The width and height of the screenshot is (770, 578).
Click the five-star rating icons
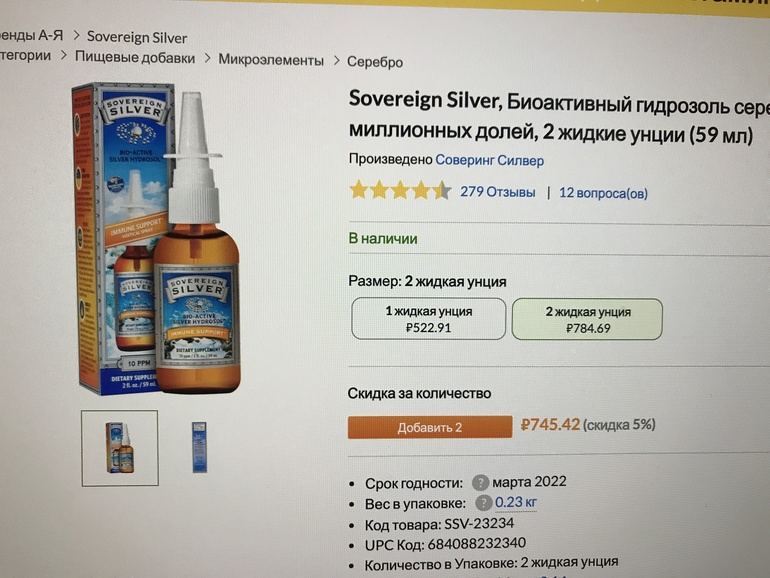click(400, 190)
